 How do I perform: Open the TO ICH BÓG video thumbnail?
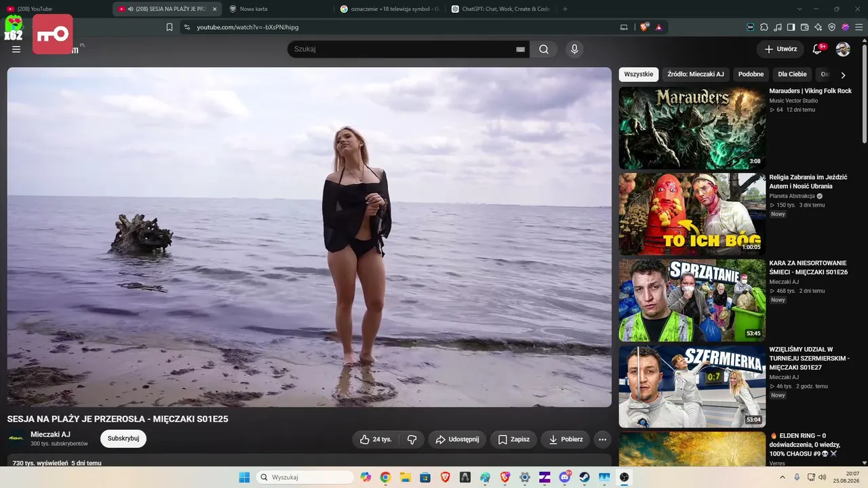tap(692, 214)
